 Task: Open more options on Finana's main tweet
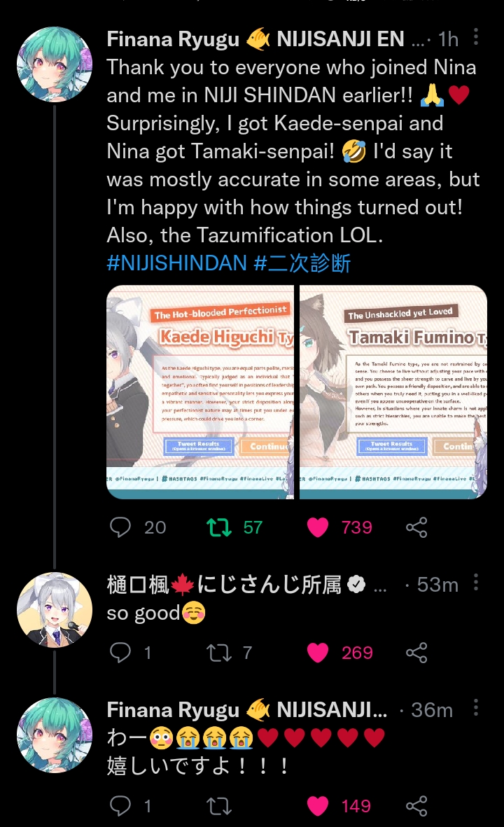[476, 36]
